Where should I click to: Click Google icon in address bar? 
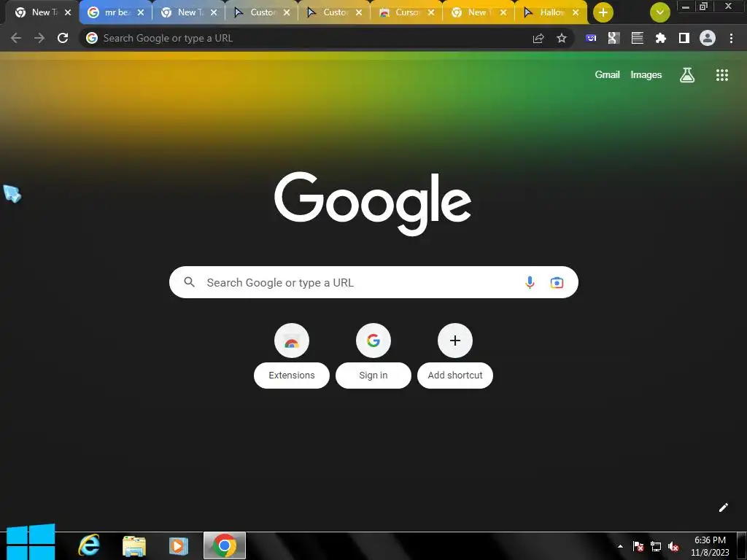[92, 38]
